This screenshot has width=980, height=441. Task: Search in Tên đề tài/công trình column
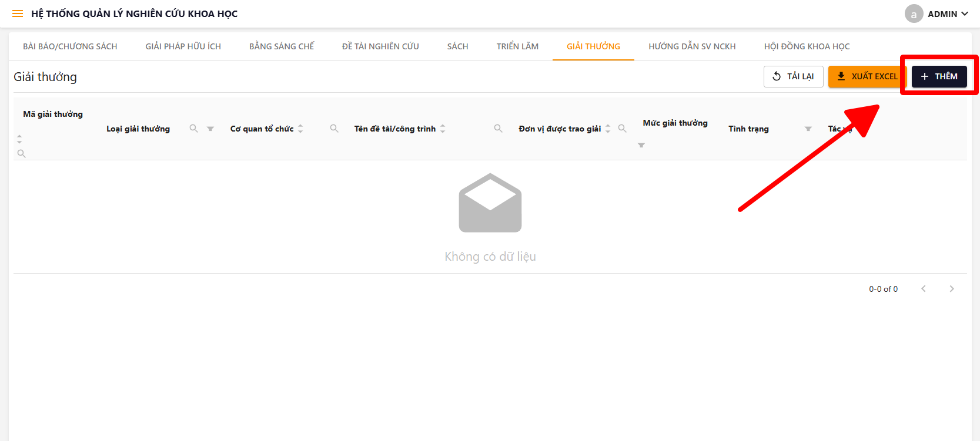[x=498, y=129]
